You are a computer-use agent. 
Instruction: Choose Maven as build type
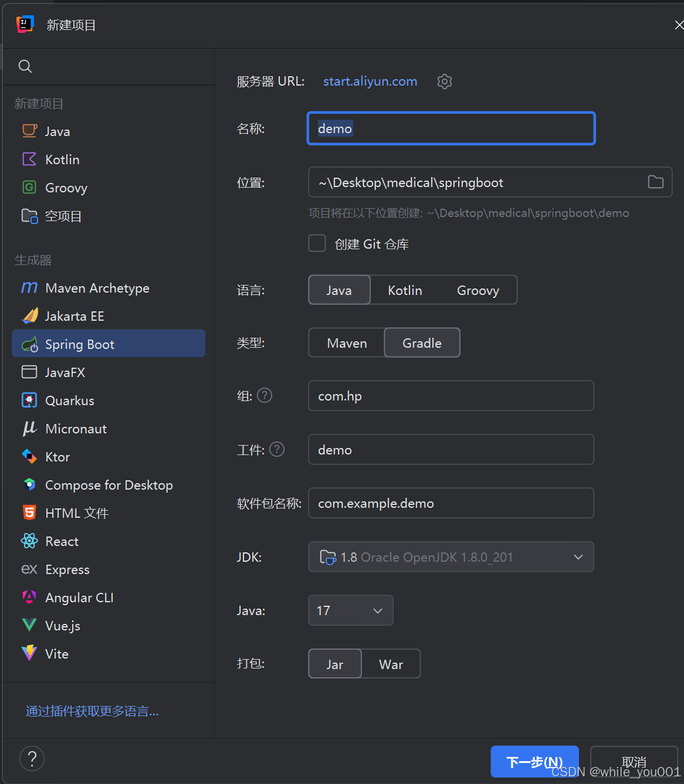click(x=347, y=343)
